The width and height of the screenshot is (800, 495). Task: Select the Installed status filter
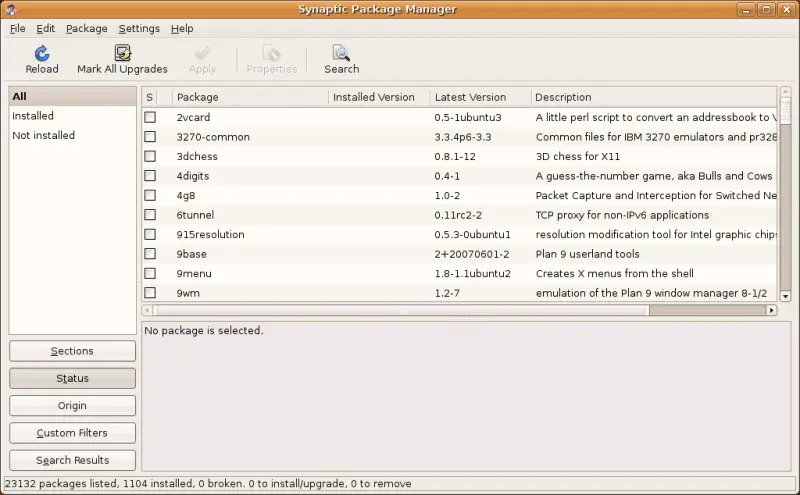pos(72,116)
